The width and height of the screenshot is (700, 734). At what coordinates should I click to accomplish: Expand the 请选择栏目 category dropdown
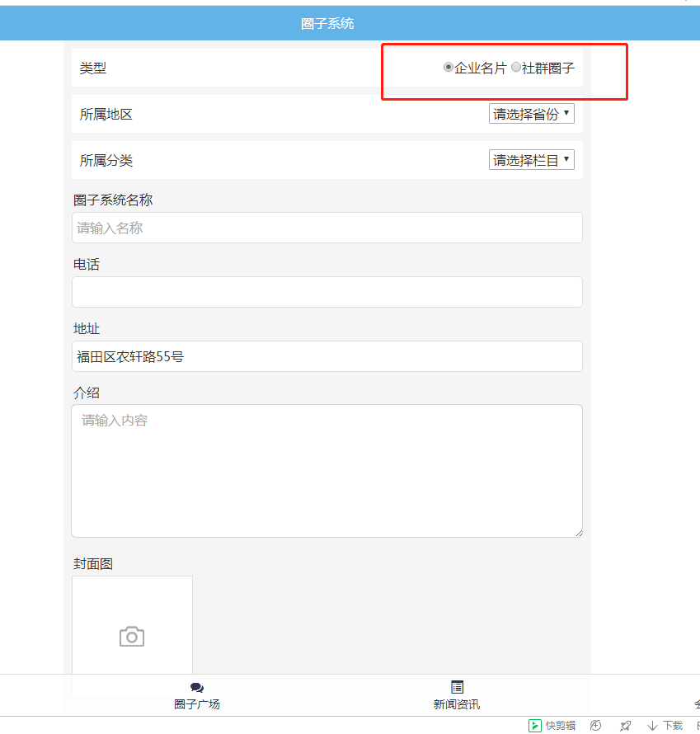click(x=531, y=160)
